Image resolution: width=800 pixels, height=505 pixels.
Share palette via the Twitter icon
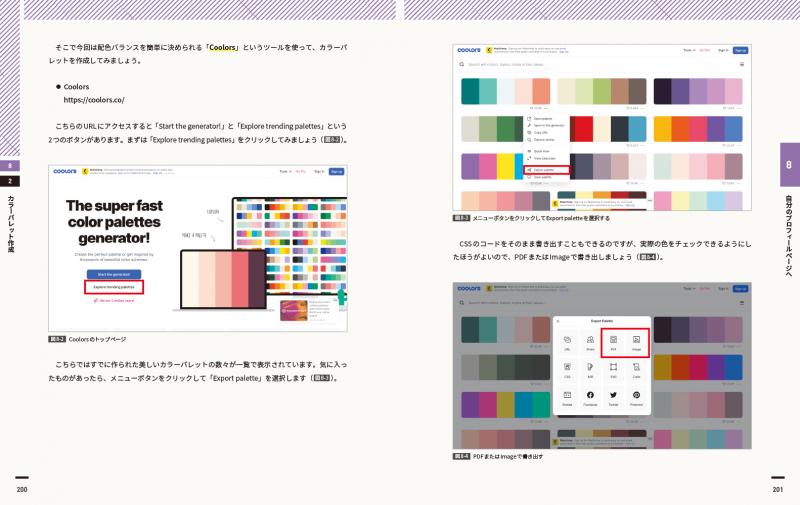tap(613, 395)
